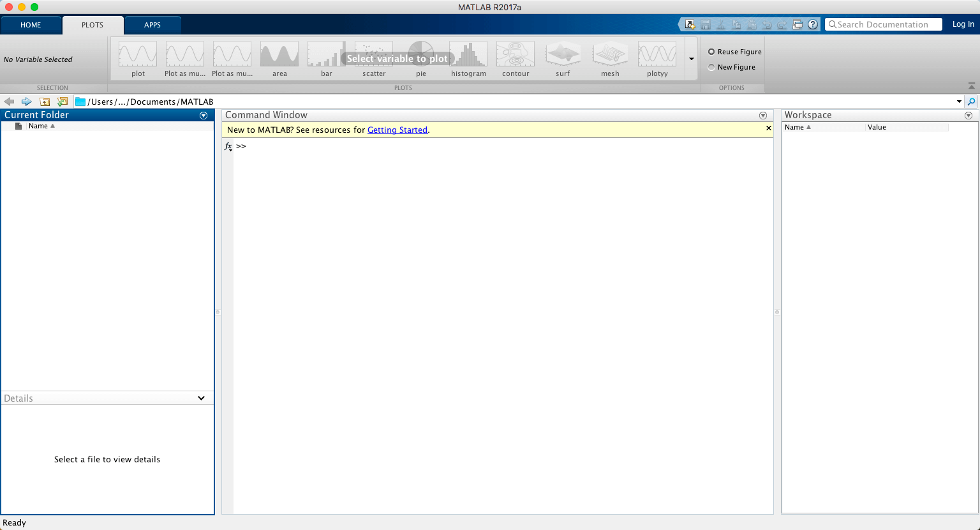Expand the plots gallery dropdown arrow
Image resolution: width=980 pixels, height=530 pixels.
point(692,59)
